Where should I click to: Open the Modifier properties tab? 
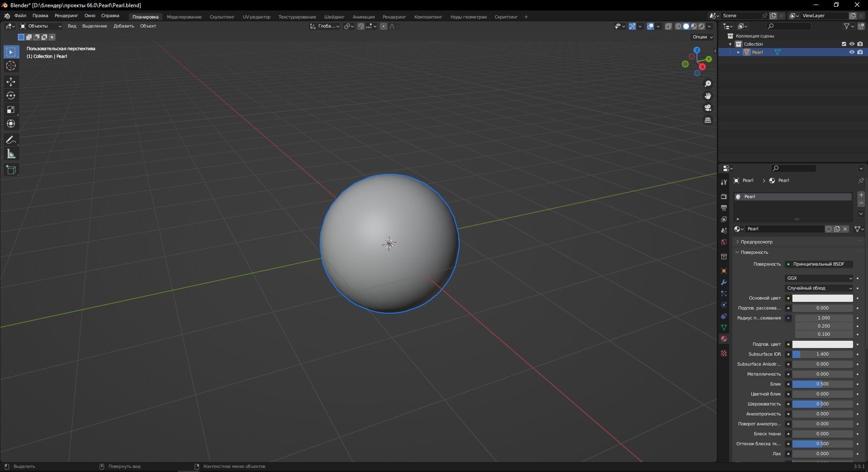724,282
